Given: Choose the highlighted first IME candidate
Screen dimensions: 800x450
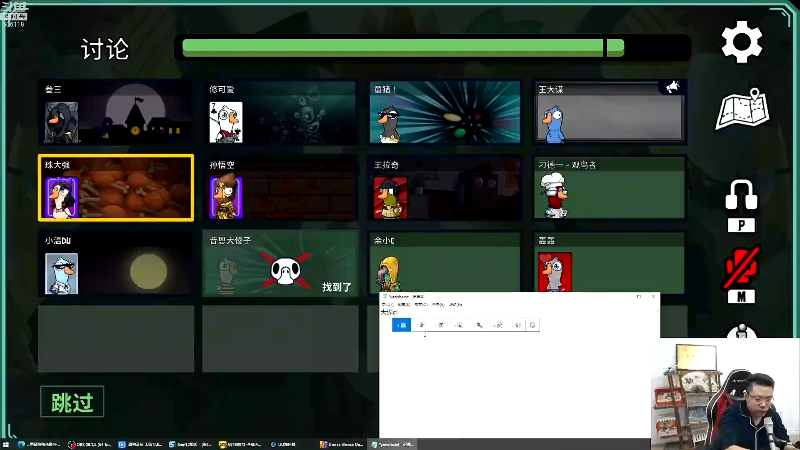Looking at the screenshot, I should 402,325.
